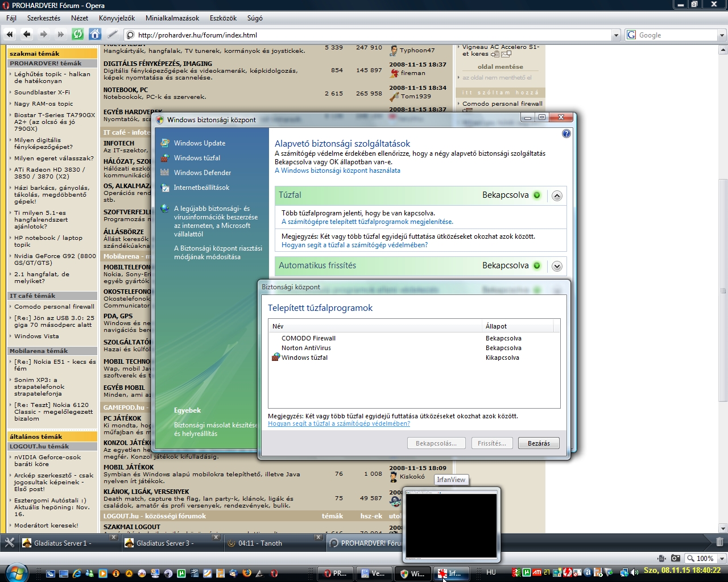Close the Gladiatus Server 1 tab
Viewport: 728px width, 582px height.
pyautogui.click(x=113, y=537)
